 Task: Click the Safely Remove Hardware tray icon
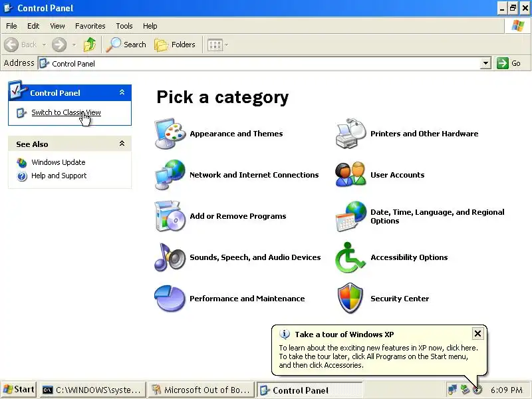[465, 390]
